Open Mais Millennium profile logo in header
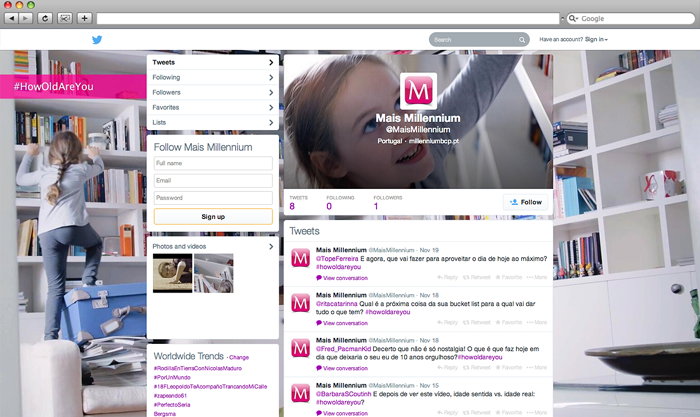700x417 pixels. [418, 91]
